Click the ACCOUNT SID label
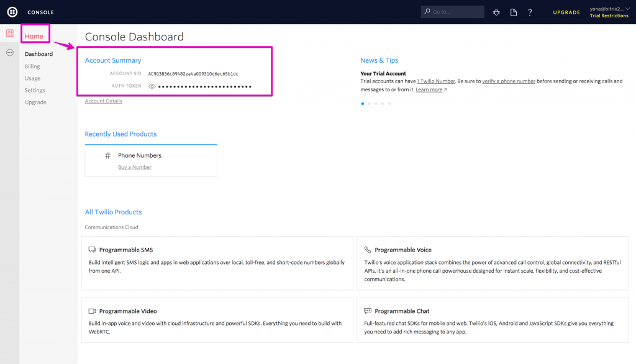This screenshot has height=364, width=636. pyautogui.click(x=125, y=73)
